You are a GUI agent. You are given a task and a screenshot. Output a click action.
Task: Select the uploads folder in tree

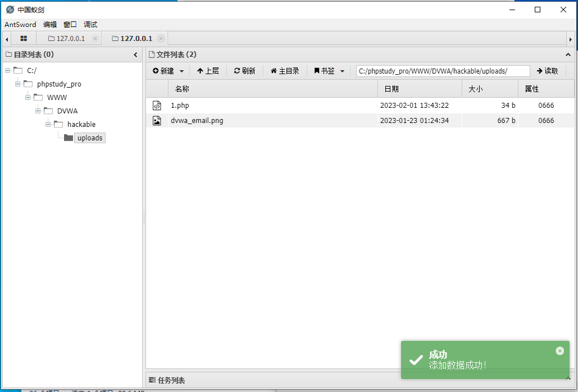(90, 138)
